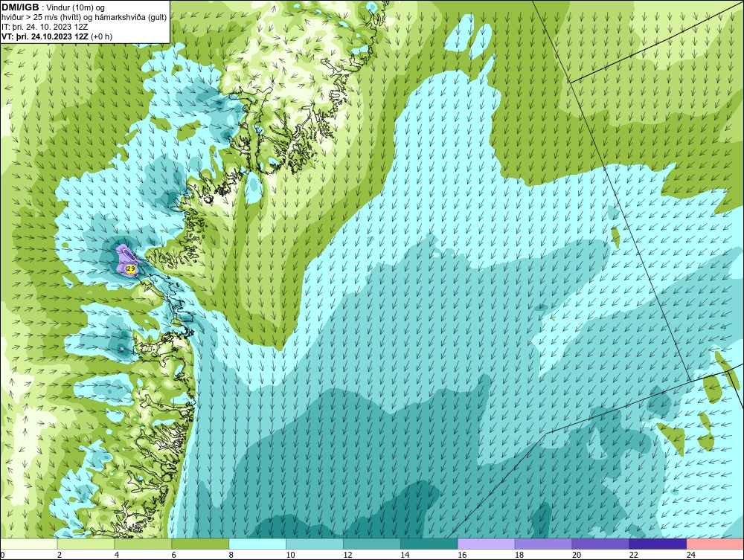Click the 6-8 m/s olive green legend swatch
Image resolution: width=744 pixels, height=560 pixels.
pyautogui.click(x=199, y=544)
